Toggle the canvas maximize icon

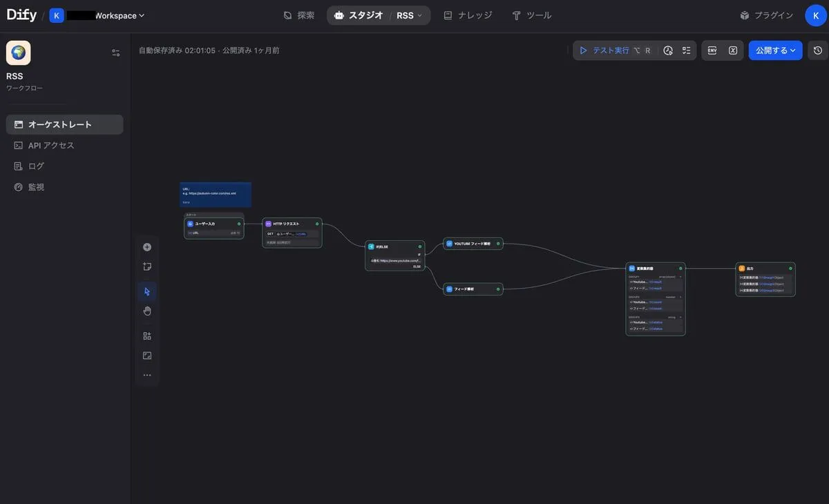(x=147, y=356)
